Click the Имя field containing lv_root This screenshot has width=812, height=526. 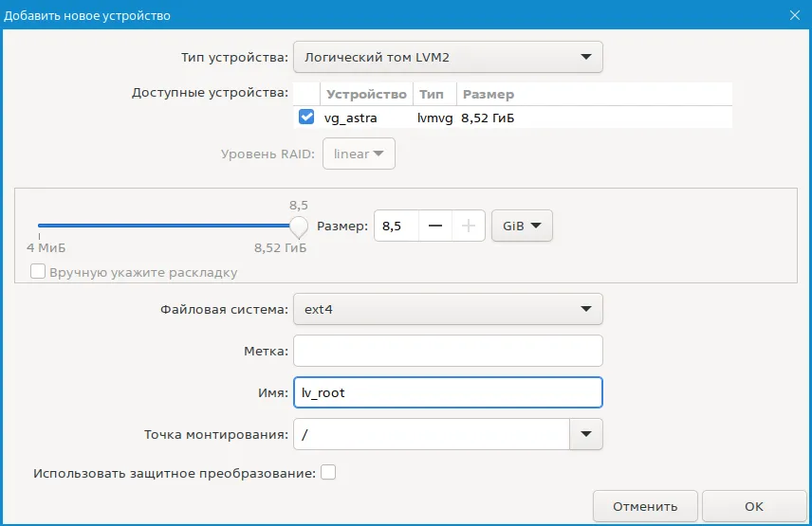(x=448, y=392)
